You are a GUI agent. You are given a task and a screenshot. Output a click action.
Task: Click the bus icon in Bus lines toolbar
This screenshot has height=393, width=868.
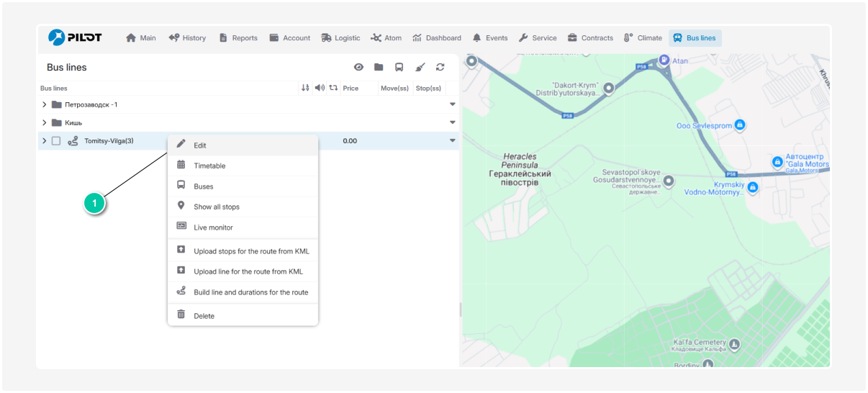point(399,68)
